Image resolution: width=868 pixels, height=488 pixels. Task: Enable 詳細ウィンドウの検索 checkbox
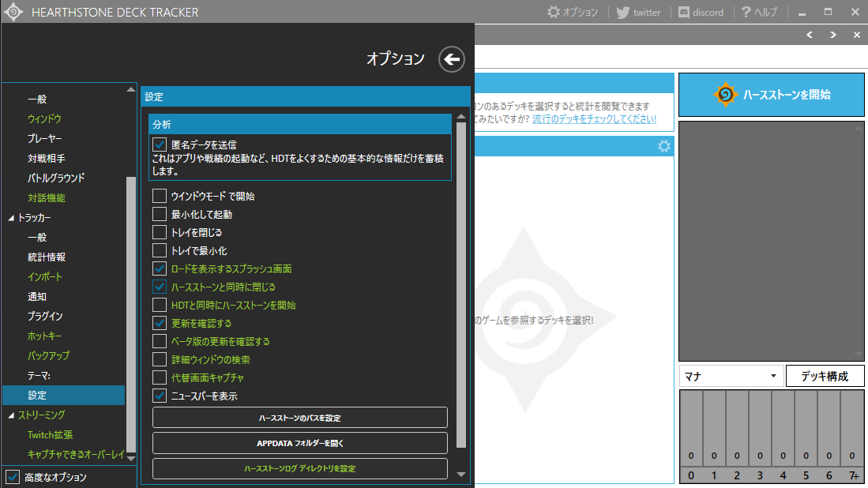(x=160, y=359)
